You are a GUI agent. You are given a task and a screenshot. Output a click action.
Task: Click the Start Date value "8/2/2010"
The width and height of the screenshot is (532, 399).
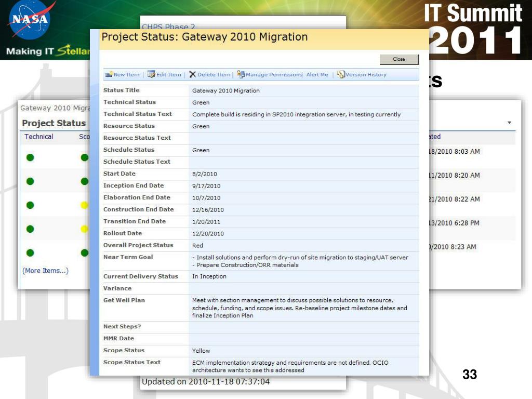point(205,174)
